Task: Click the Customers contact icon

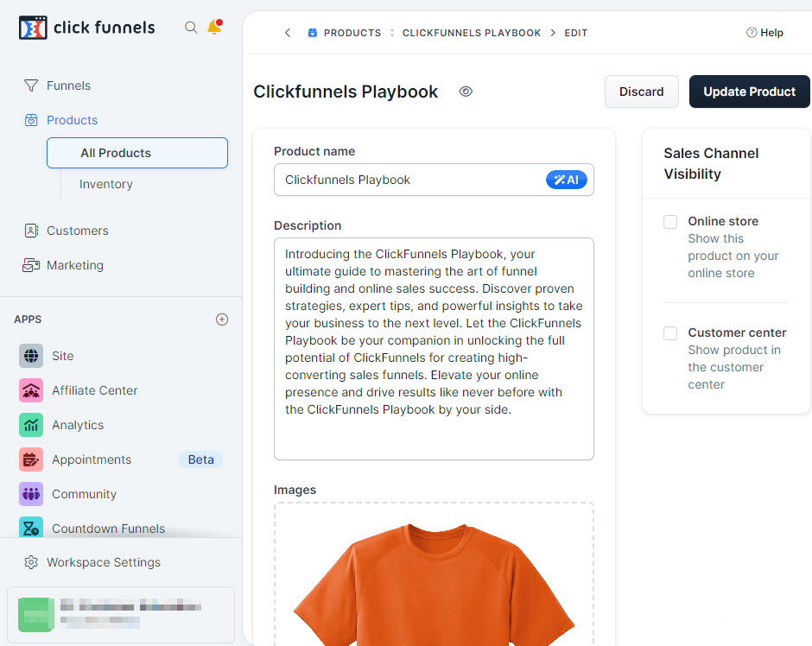Action: click(31, 231)
